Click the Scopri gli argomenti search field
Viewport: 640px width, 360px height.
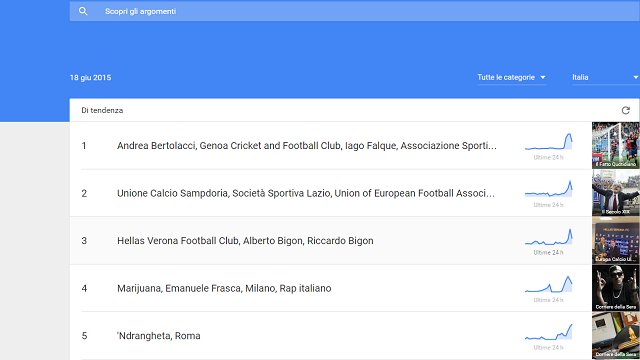point(354,11)
